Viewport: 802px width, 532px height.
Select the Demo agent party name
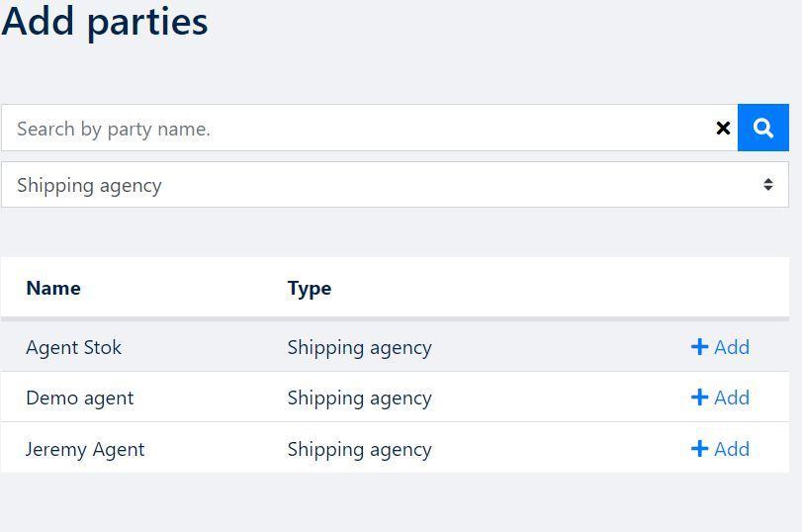pyautogui.click(x=80, y=398)
